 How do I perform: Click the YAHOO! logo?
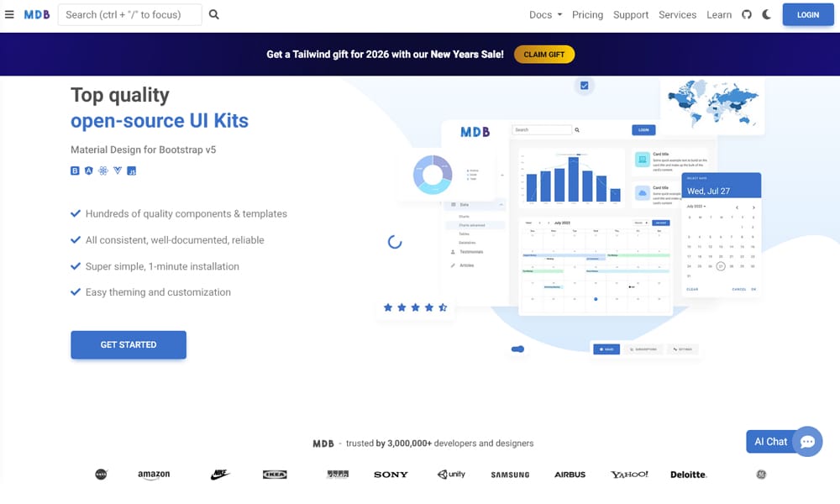629,475
